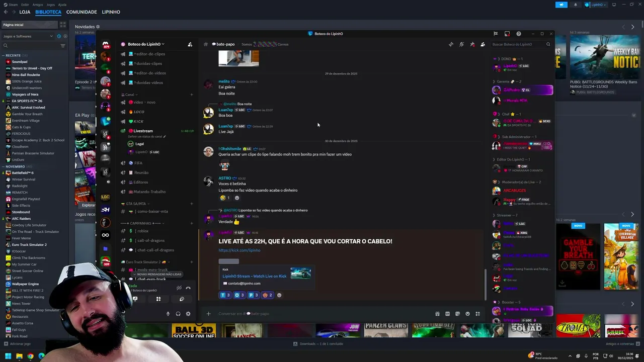Open Steam LOJA tab

[25, 12]
